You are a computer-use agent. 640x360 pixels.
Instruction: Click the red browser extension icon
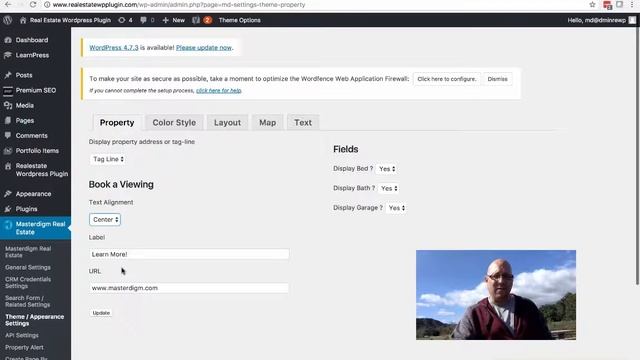click(607, 5)
